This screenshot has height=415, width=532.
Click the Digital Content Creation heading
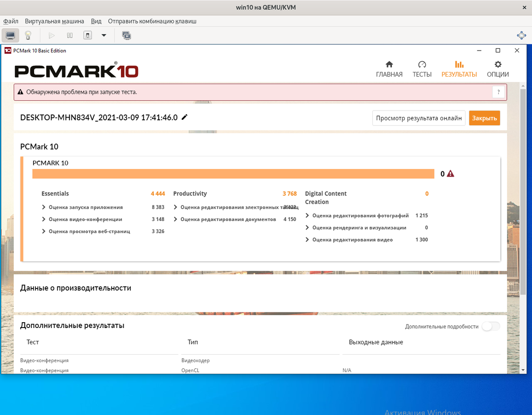click(x=326, y=198)
